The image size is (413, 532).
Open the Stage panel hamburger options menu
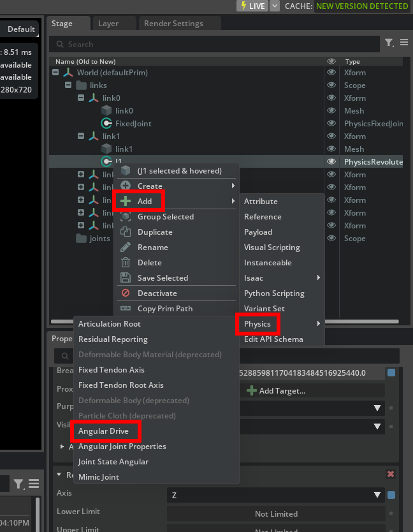pyautogui.click(x=404, y=43)
